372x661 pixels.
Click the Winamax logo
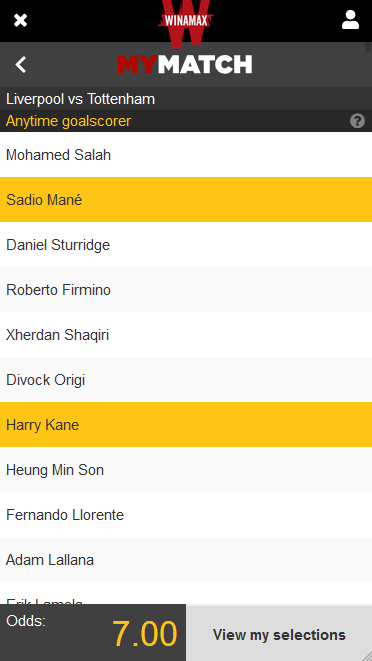click(x=186, y=21)
